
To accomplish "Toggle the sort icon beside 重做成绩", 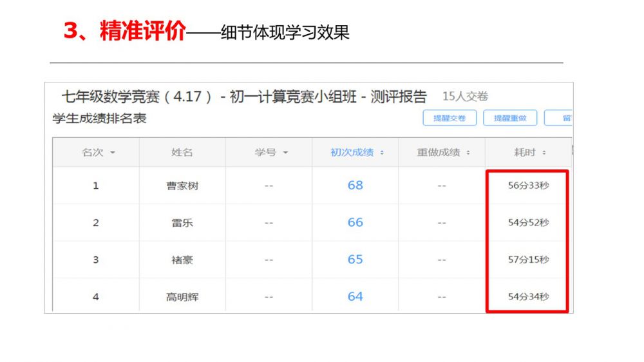I will click(468, 153).
